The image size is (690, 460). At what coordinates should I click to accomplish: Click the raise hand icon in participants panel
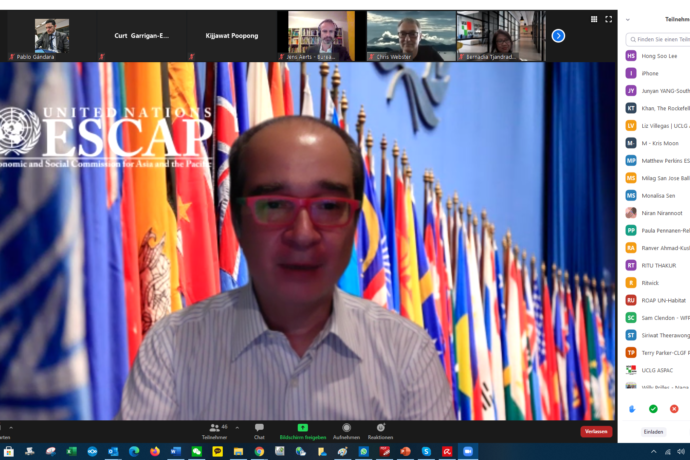(x=632, y=409)
